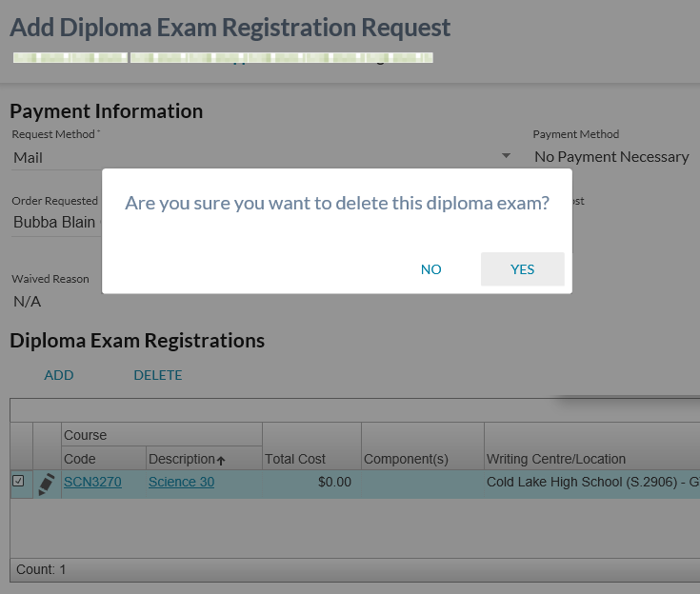Click the Course group header
700x594 pixels.
click(86, 435)
